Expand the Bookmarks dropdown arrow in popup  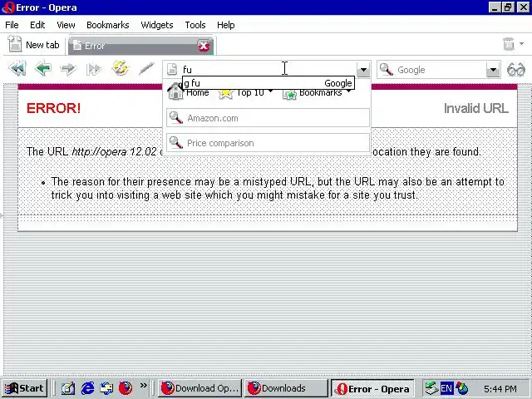(x=349, y=91)
